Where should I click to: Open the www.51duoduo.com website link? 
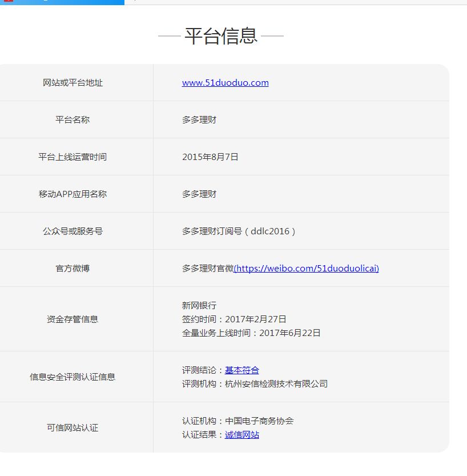tap(225, 82)
